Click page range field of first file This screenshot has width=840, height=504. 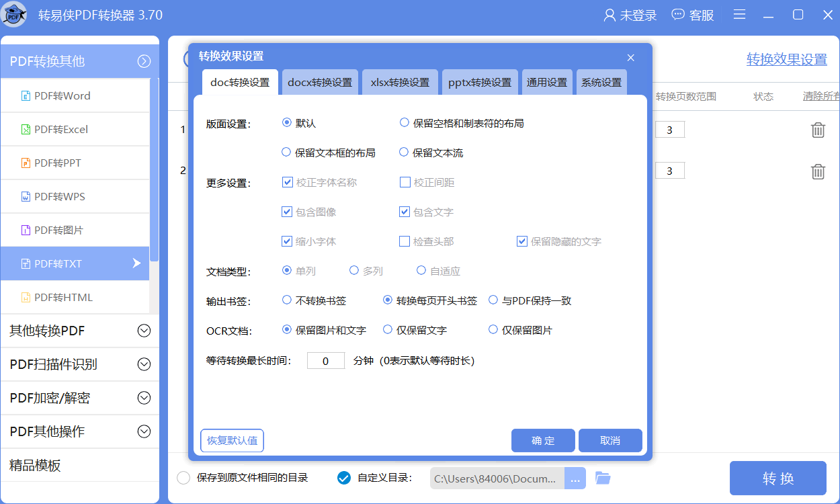pyautogui.click(x=670, y=130)
